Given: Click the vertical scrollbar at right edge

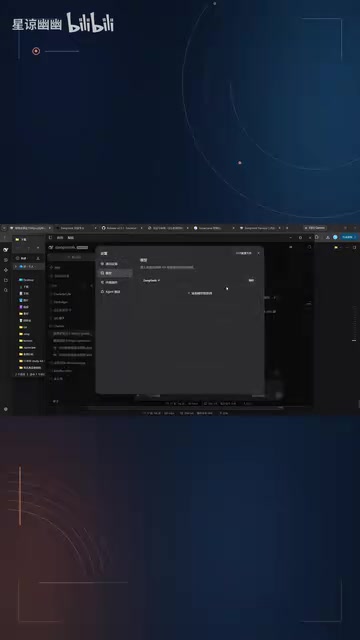Looking at the screenshot, I should tap(358, 403).
